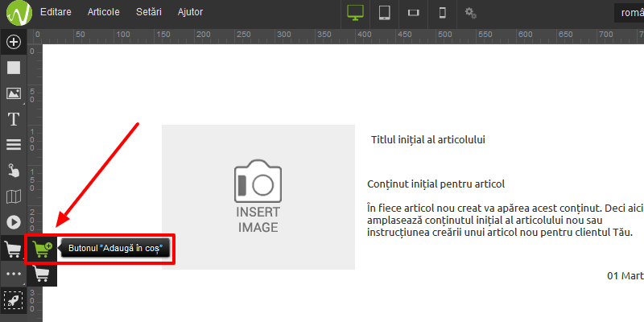Switch to portrait phone view mode
The image size is (644, 322).
click(442, 13)
